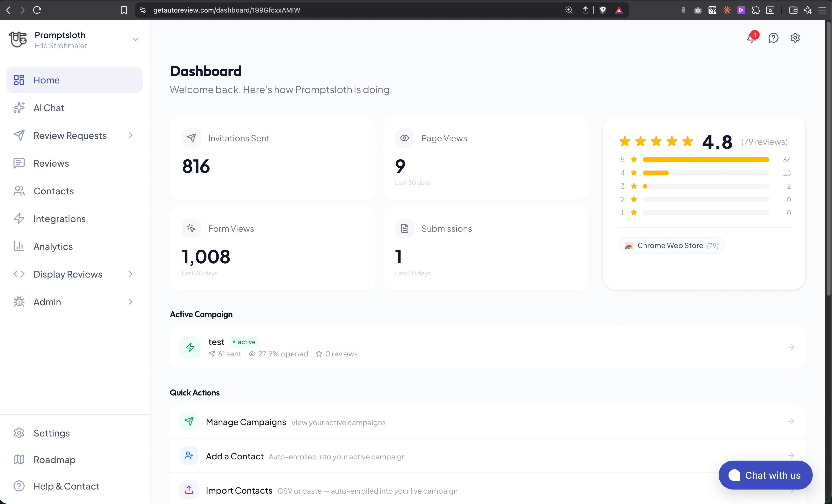Click the share icon in address bar

point(586,10)
